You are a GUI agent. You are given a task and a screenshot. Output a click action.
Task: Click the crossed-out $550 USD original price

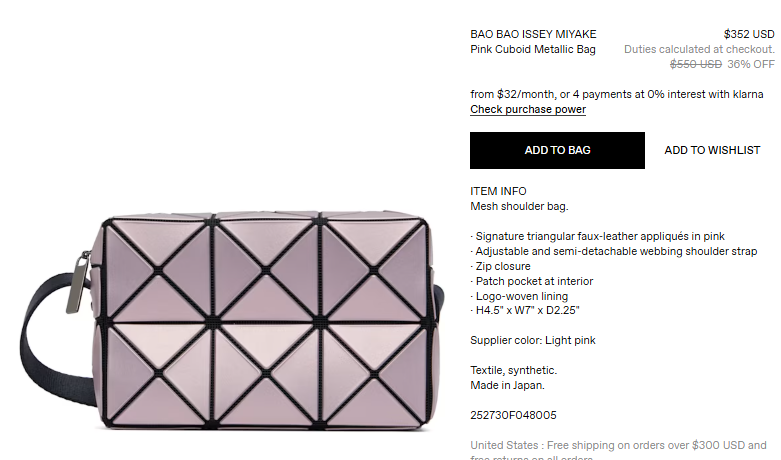tap(695, 64)
